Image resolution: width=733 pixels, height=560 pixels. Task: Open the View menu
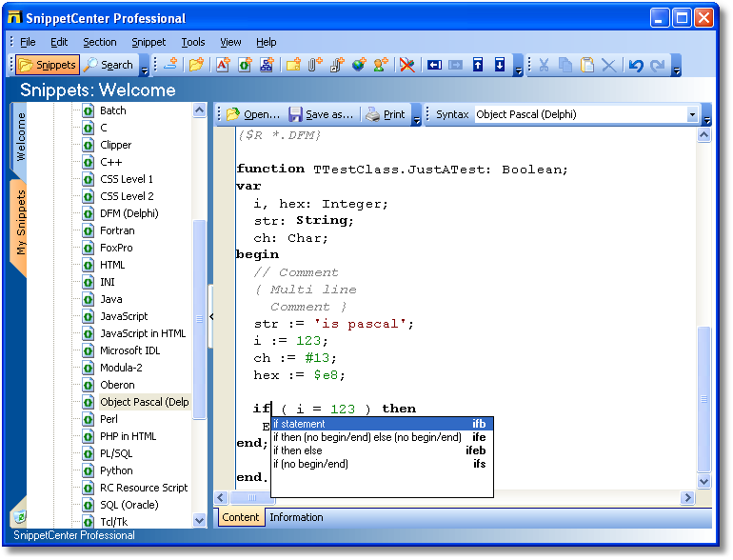coord(230,42)
